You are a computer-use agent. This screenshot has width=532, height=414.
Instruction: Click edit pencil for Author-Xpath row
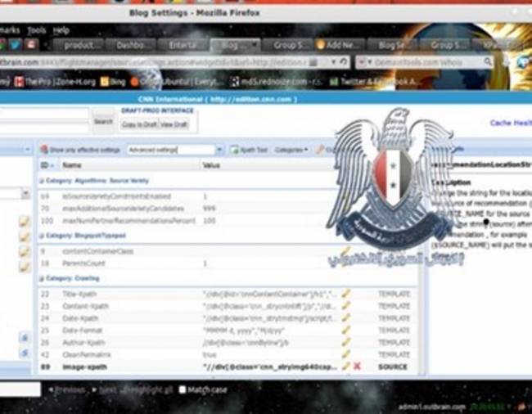click(x=345, y=342)
